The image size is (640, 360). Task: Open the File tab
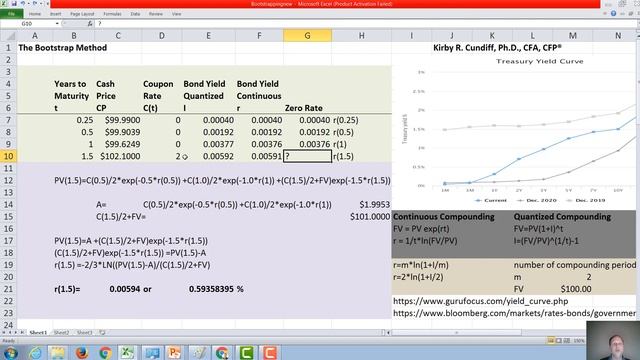[x=11, y=14]
